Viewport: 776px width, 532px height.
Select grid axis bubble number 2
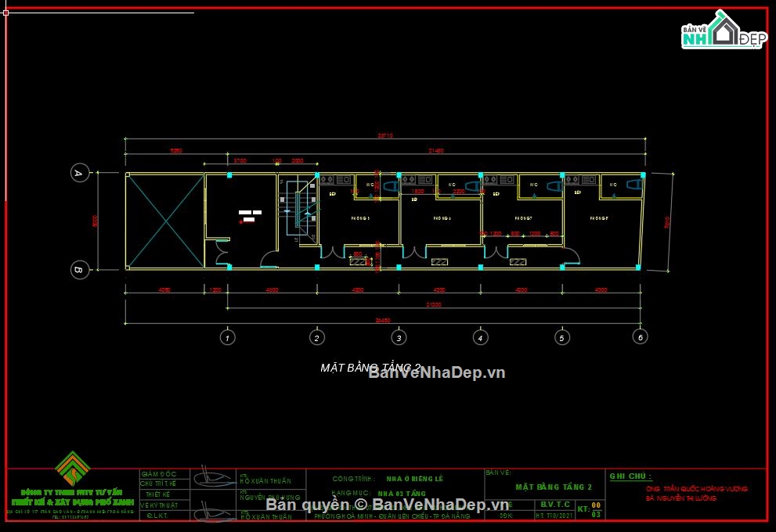point(316,338)
